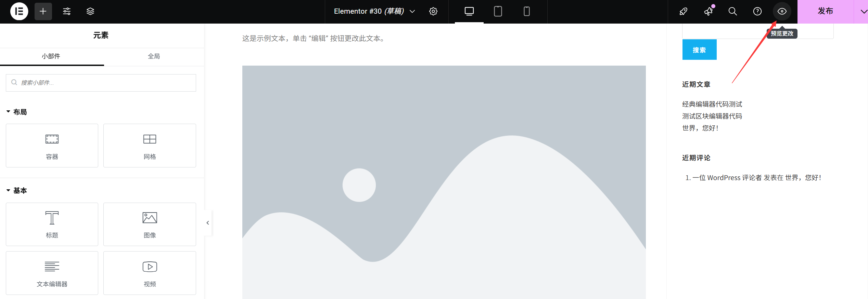Click the plus add element button

pyautogui.click(x=43, y=11)
